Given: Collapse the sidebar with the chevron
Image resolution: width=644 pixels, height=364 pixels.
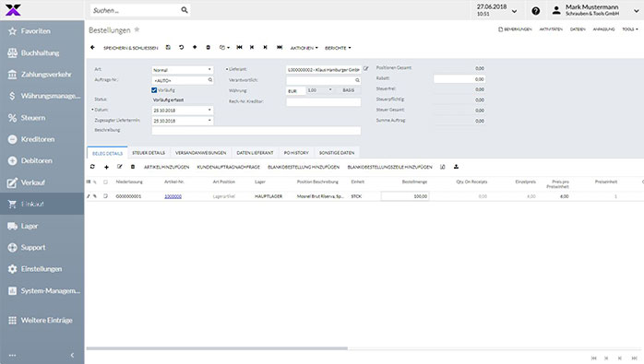Looking at the screenshot, I should (72, 355).
